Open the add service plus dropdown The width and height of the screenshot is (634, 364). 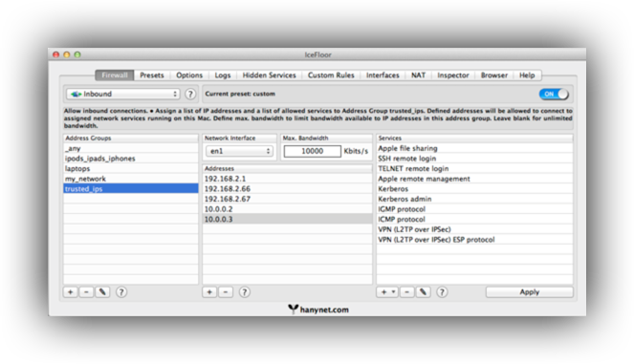(387, 291)
